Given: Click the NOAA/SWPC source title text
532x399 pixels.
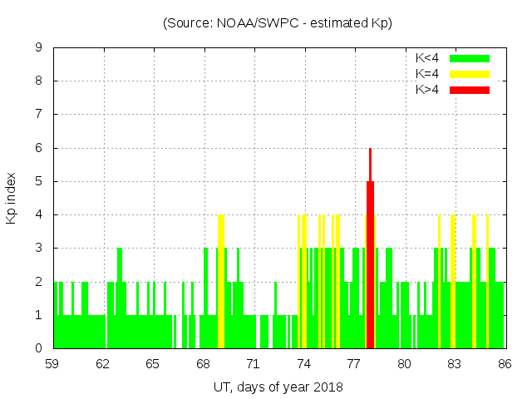Looking at the screenshot, I should click(278, 22).
